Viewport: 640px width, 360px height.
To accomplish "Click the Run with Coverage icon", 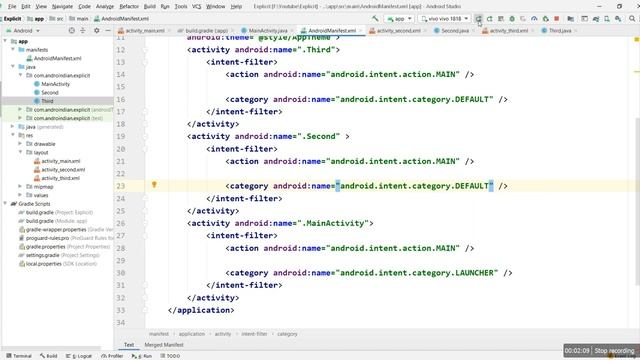I will pos(522,19).
